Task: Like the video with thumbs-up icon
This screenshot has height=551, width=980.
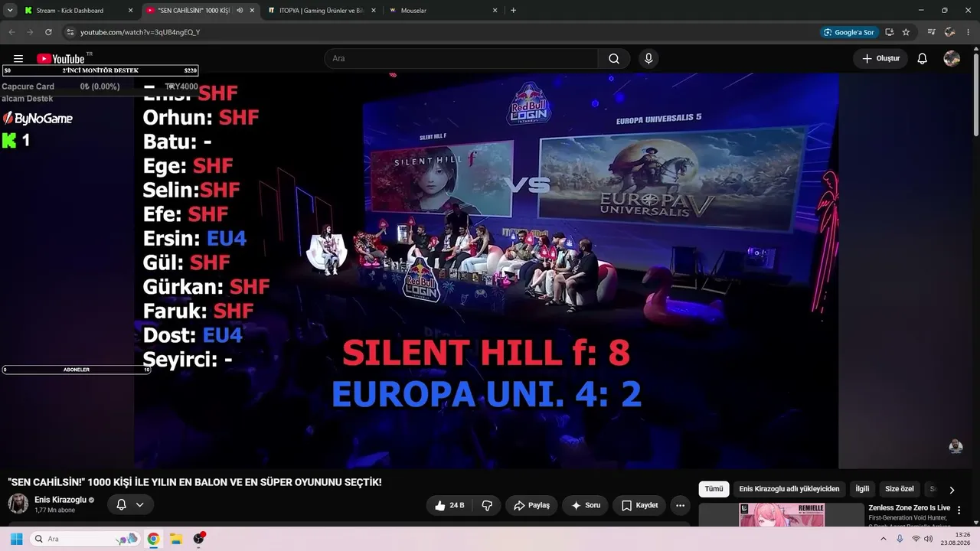Action: point(449,505)
